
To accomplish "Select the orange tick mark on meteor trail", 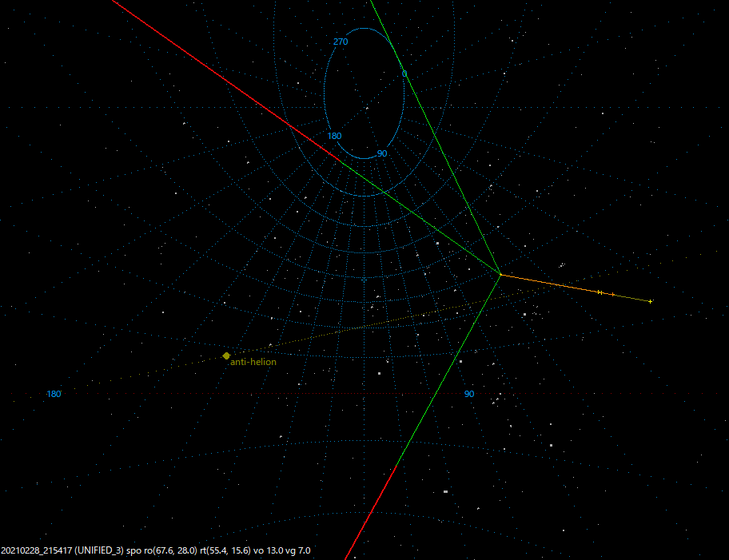I will click(612, 295).
